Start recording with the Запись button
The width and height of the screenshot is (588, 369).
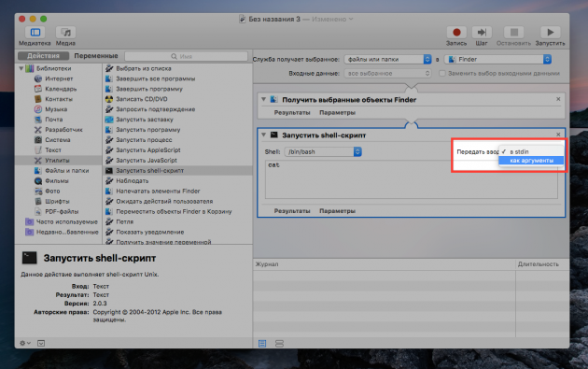456,33
